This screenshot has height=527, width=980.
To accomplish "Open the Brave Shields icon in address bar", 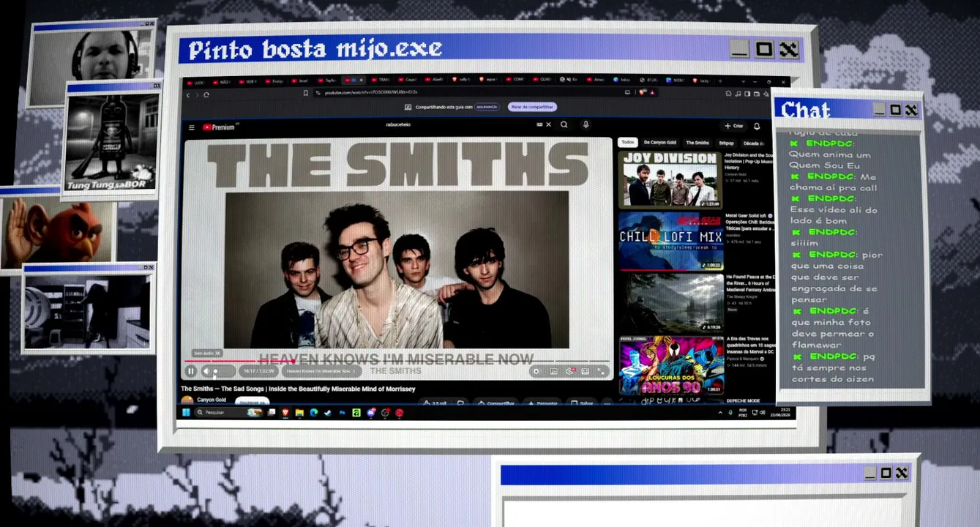I will (642, 92).
